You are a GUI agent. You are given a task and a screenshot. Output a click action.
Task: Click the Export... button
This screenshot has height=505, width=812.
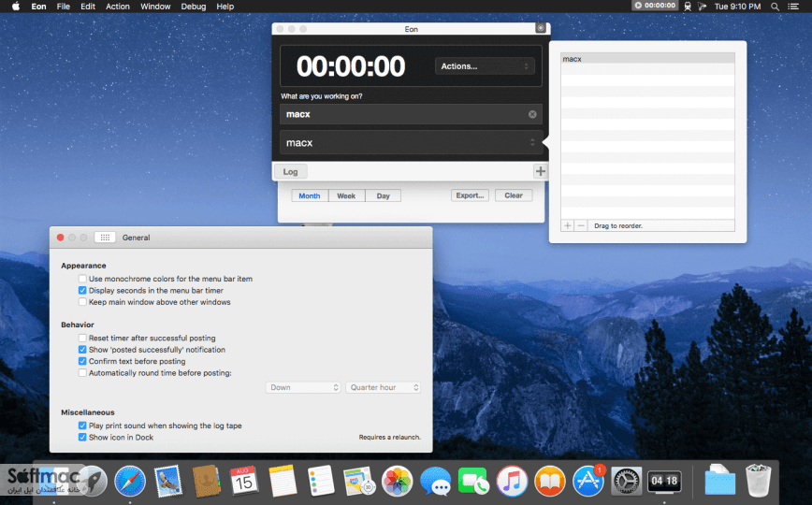click(470, 195)
